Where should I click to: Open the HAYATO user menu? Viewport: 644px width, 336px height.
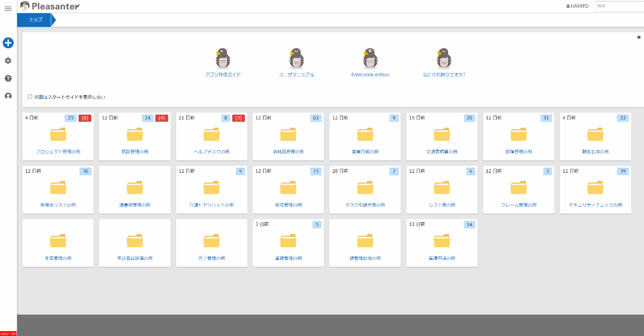577,6
